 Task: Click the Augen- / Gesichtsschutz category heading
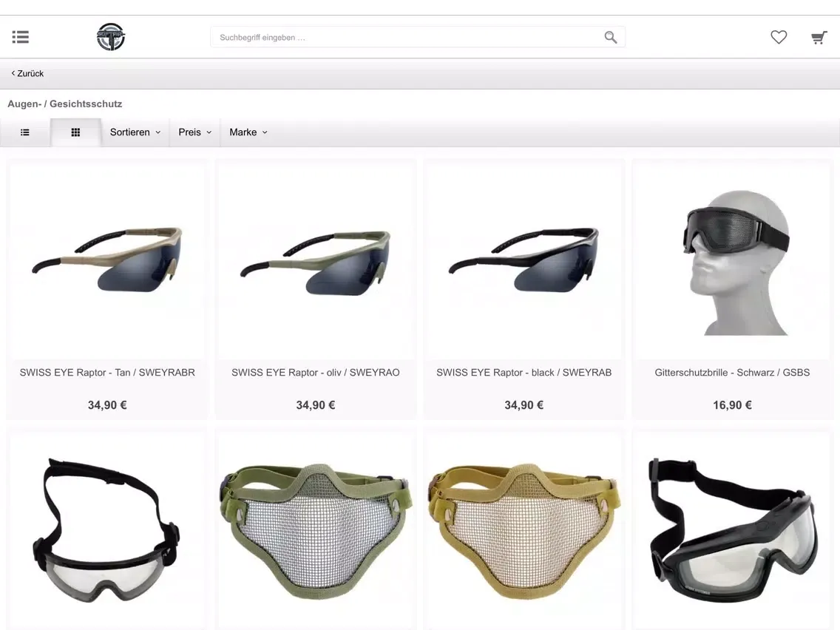(65, 104)
